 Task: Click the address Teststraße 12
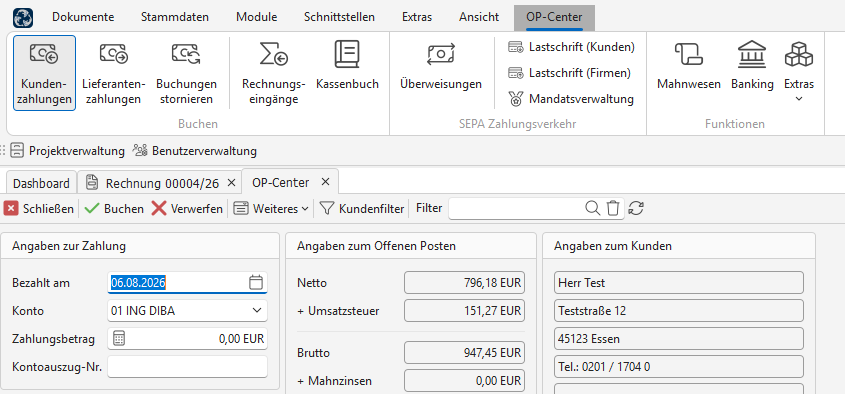[x=678, y=310]
